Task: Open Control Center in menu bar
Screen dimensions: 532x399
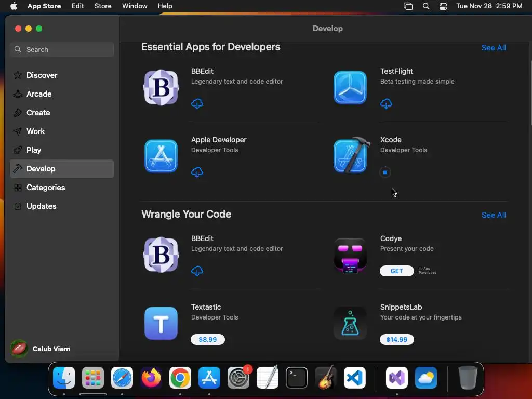Action: pos(443,6)
